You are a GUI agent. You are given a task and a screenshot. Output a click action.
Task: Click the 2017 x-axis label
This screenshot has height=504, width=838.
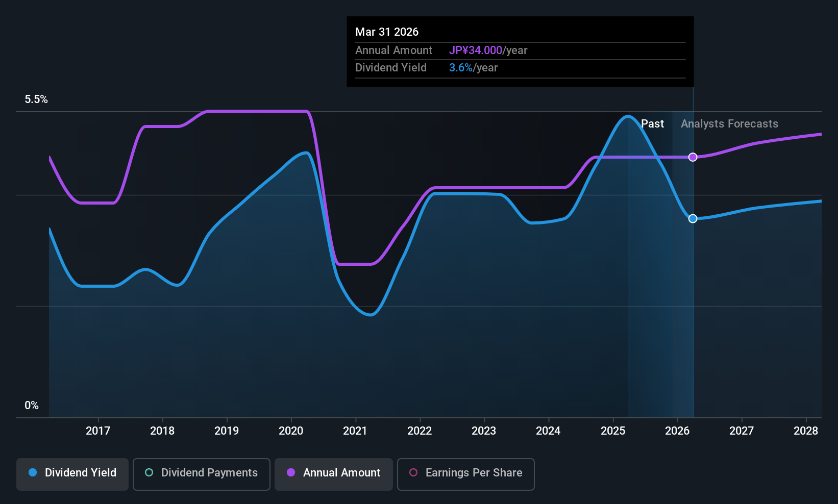coord(98,431)
